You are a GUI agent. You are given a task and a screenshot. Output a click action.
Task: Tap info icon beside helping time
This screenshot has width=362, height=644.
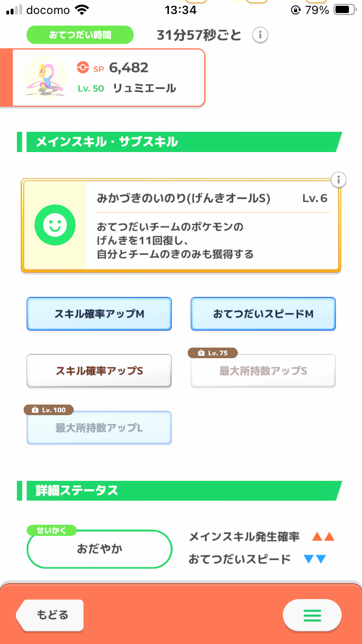(x=261, y=35)
